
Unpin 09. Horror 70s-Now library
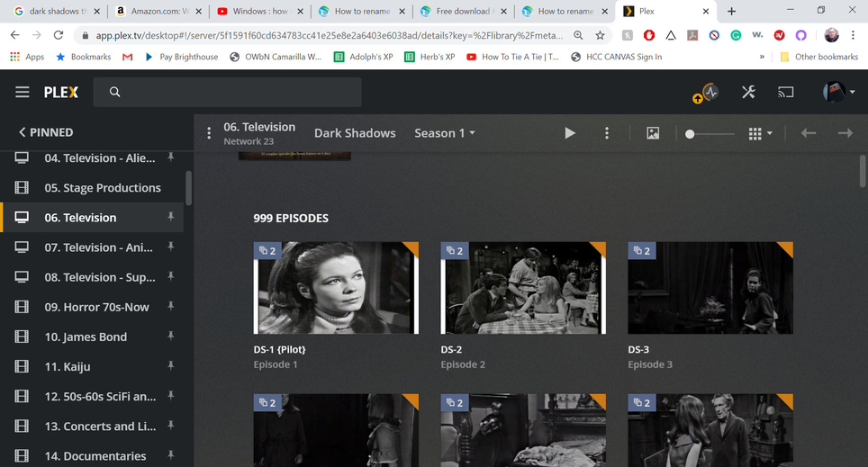170,307
